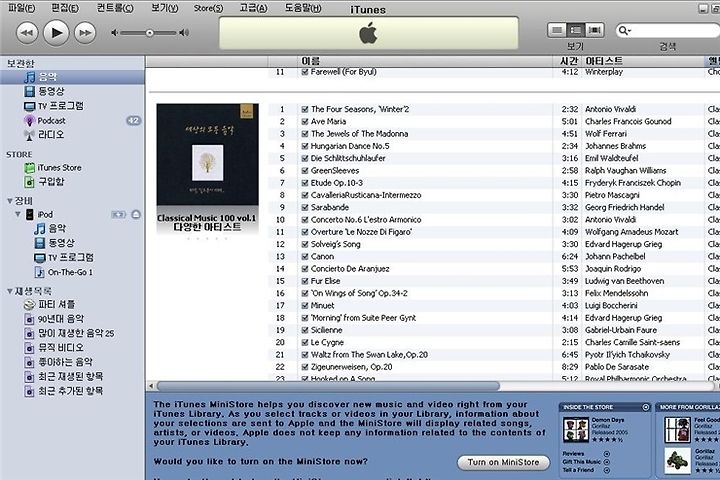Collapse the iPod device tree
This screenshot has height=480, width=720.
pyautogui.click(x=18, y=214)
